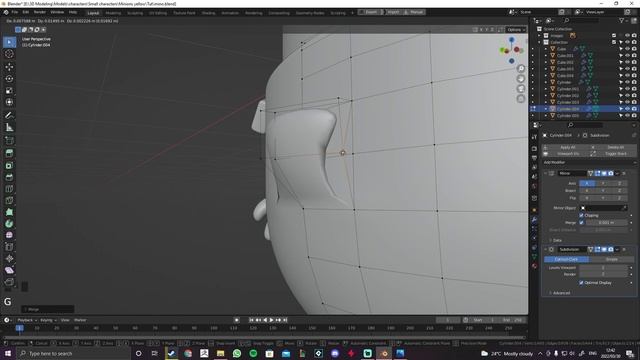Screen dimensions: 640x360
Task: Select the Transform tool
Action: [9, 102]
